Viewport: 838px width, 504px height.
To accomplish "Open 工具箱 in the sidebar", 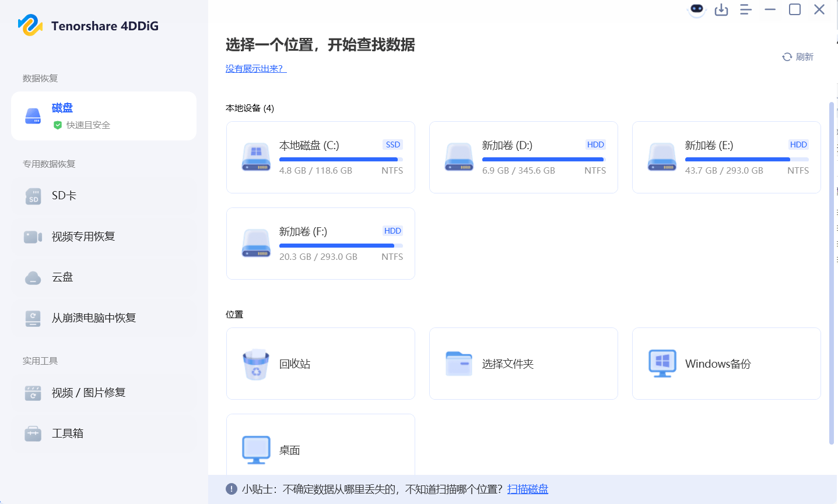I will tap(104, 433).
